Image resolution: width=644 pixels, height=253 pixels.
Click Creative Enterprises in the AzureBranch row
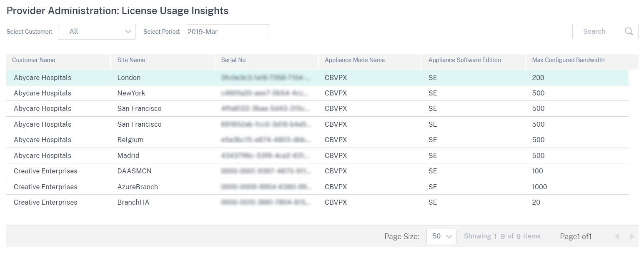point(45,187)
